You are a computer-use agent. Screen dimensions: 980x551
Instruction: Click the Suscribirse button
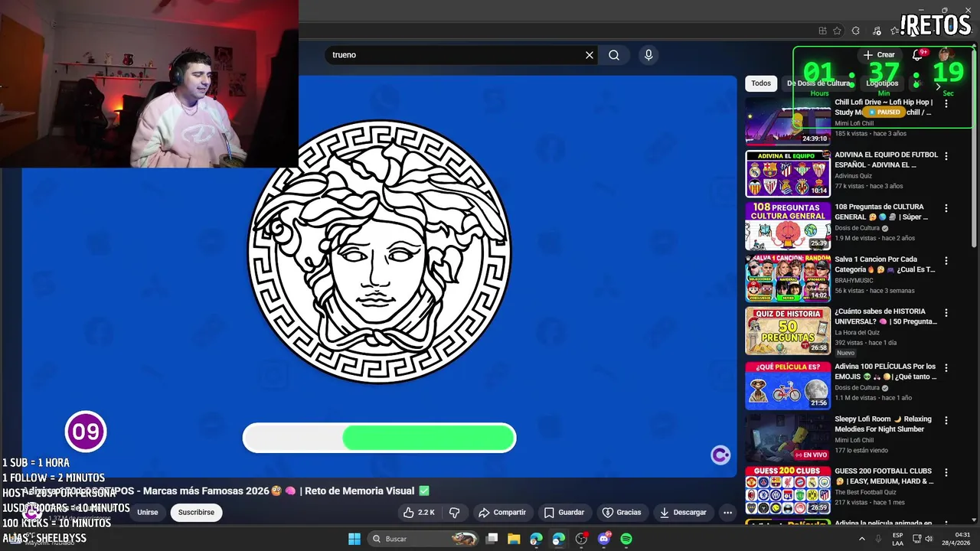click(x=196, y=512)
